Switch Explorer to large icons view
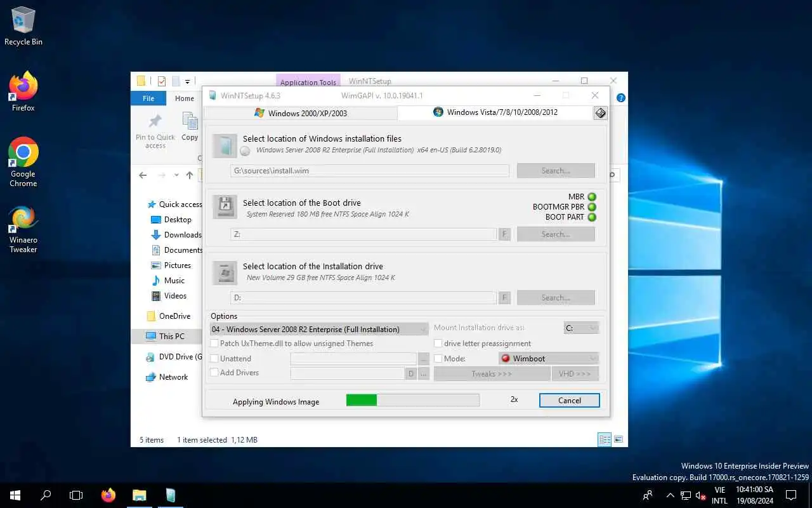 pyautogui.click(x=619, y=439)
